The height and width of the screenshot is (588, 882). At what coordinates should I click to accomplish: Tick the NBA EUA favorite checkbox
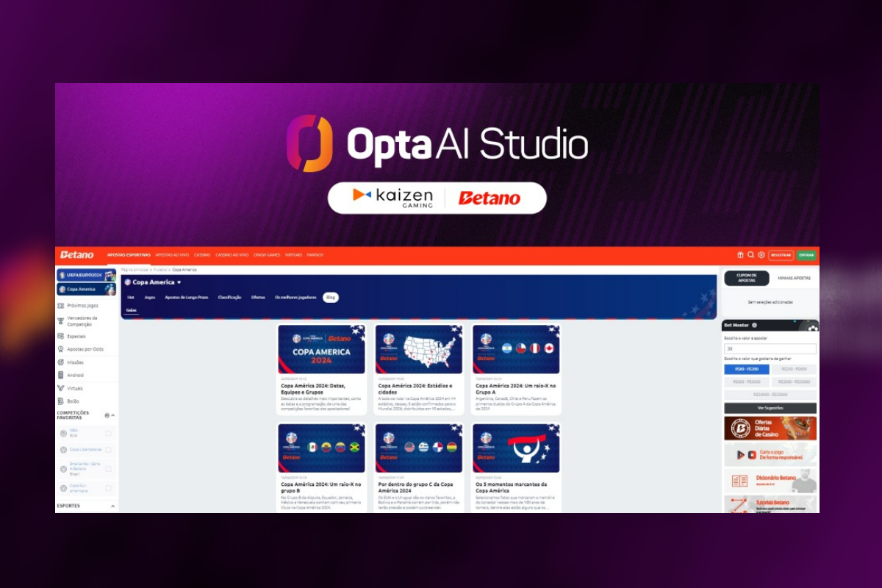(108, 433)
